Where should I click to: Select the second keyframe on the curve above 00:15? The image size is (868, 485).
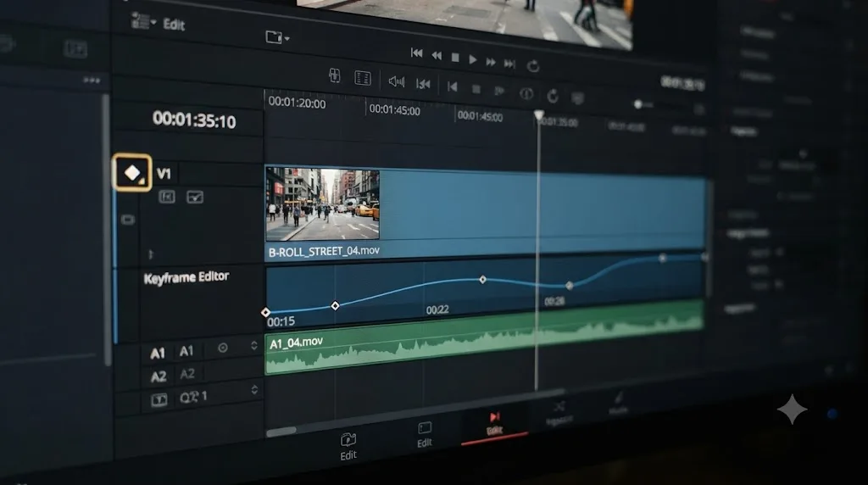pos(335,305)
